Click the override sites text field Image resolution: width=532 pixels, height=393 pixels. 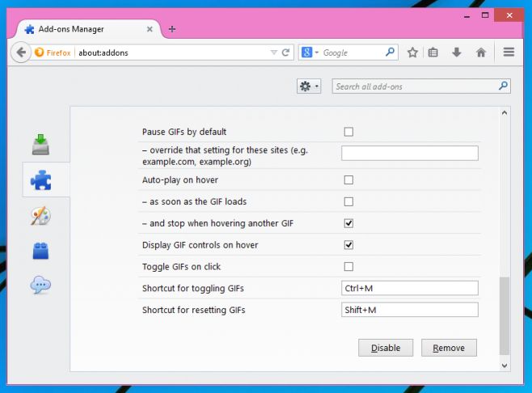click(x=410, y=153)
